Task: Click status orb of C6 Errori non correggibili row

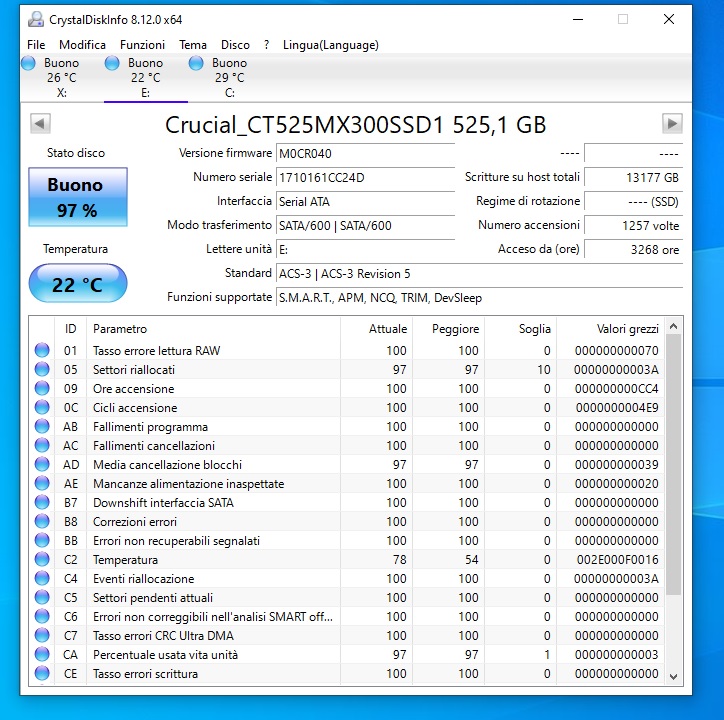Action: point(42,616)
